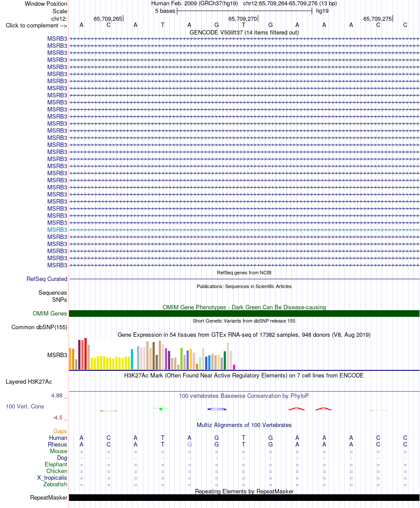This screenshot has width=420, height=508.
Task: Open the GTEx 'Gene Expression in 54 tissues' title
Action: pyautogui.click(x=244, y=335)
